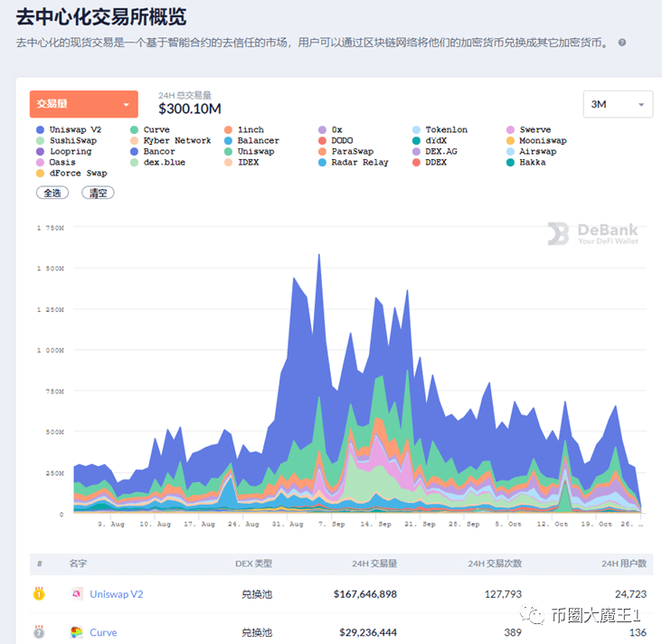Click the silver rank 2 medal icon
662x644 pixels.
click(39, 631)
